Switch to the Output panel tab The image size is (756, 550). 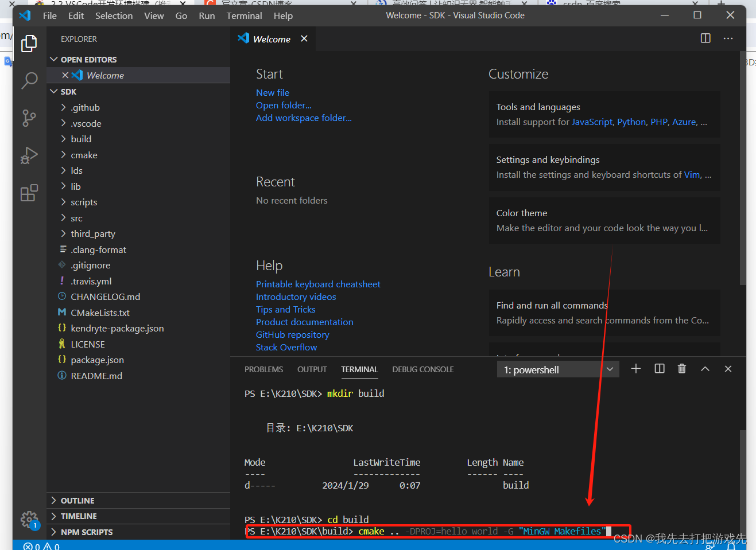pos(312,369)
